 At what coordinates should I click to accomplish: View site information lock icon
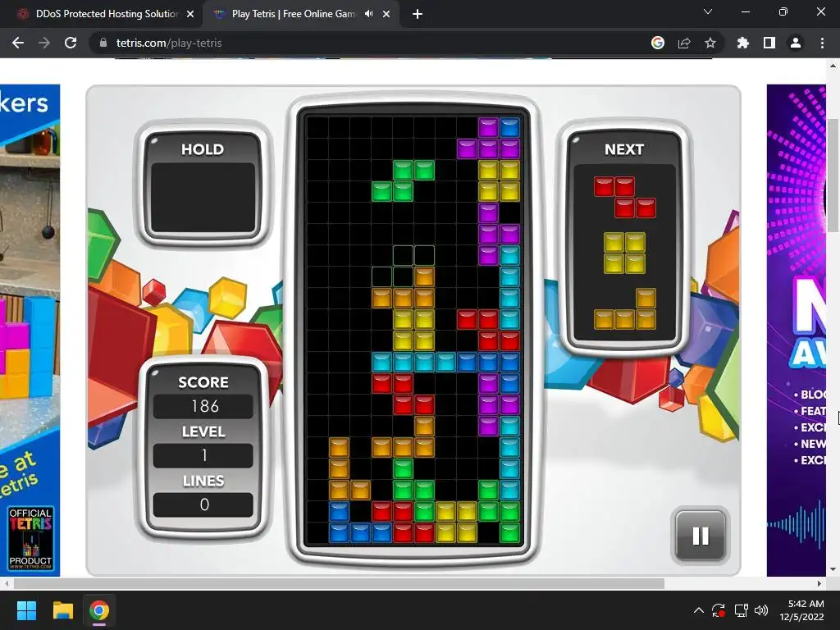point(103,43)
